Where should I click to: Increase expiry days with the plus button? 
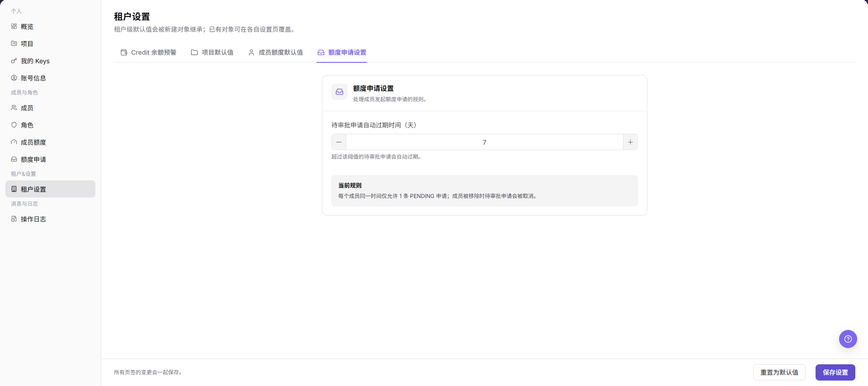630,142
